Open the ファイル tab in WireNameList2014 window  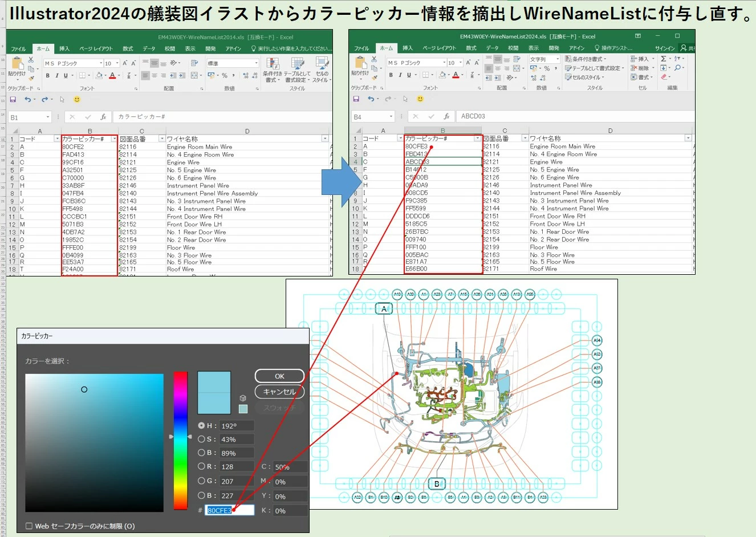pyautogui.click(x=18, y=49)
